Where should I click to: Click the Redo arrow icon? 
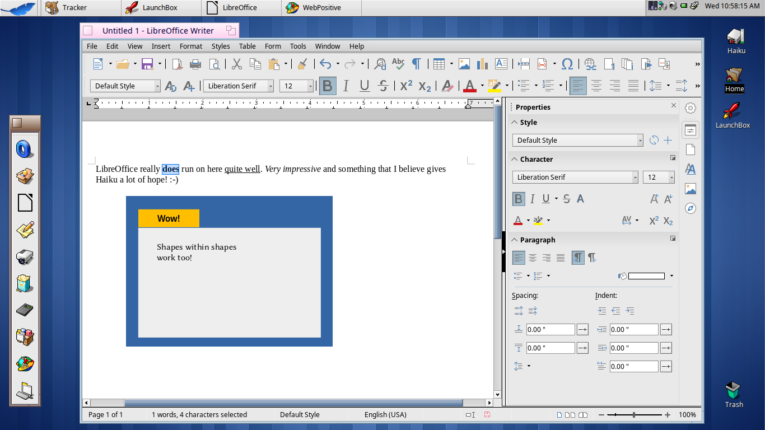pos(350,64)
